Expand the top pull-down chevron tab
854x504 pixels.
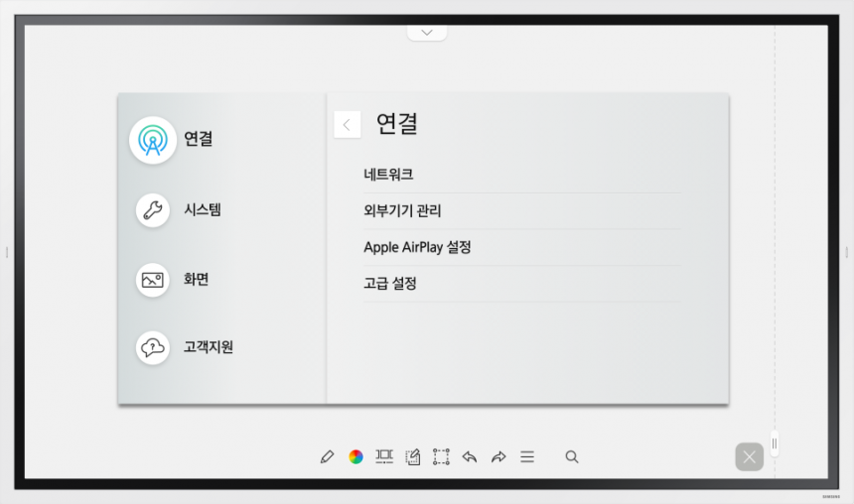tap(427, 33)
